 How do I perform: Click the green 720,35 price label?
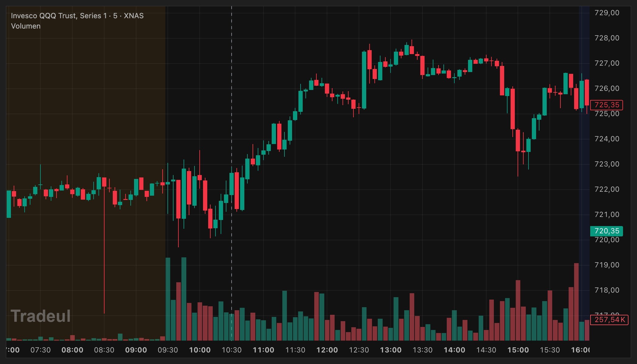tap(607, 231)
